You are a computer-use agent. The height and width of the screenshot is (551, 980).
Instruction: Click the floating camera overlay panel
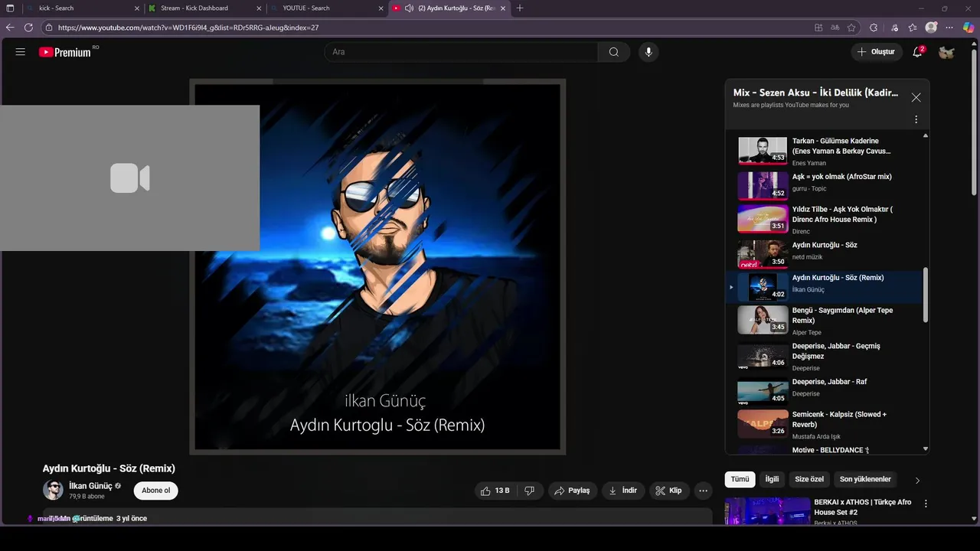[x=129, y=178]
